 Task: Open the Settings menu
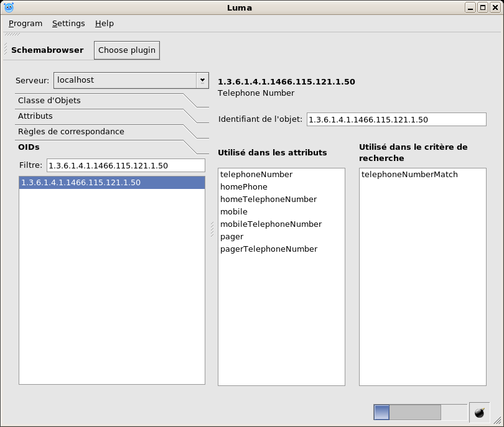tap(68, 24)
